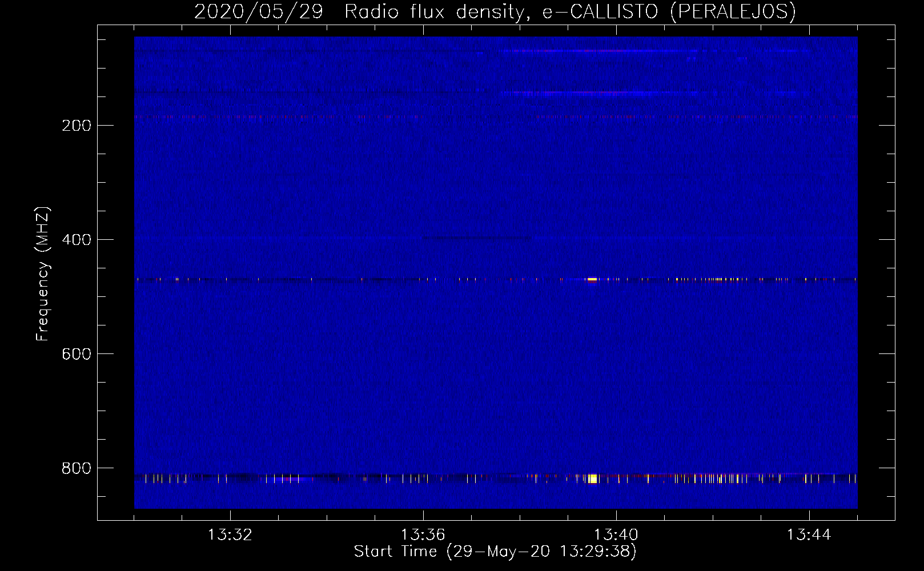Screen dimensions: 924x571
Task: Click the 13:44 time tick label
Action: (x=809, y=535)
